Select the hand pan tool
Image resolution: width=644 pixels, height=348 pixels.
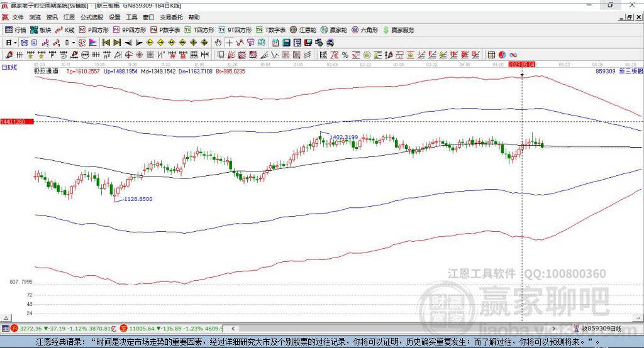[218, 42]
